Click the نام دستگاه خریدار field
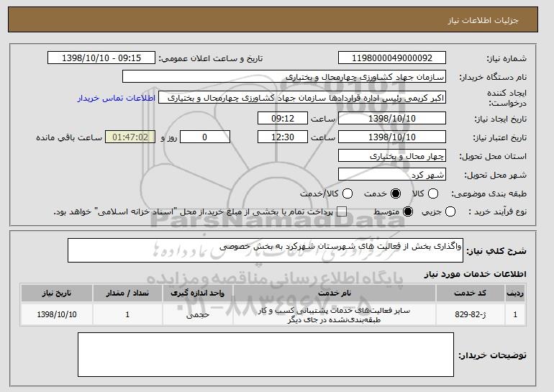 pyautogui.click(x=284, y=77)
